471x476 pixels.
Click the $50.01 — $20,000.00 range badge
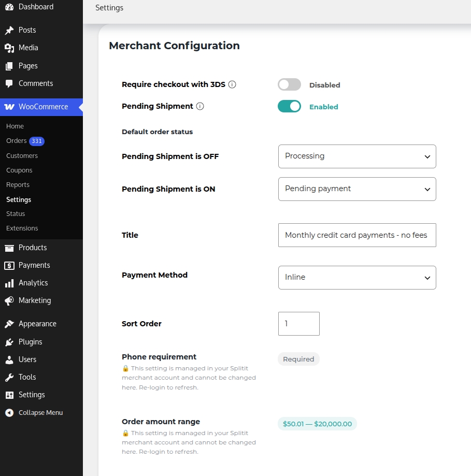pyautogui.click(x=317, y=424)
